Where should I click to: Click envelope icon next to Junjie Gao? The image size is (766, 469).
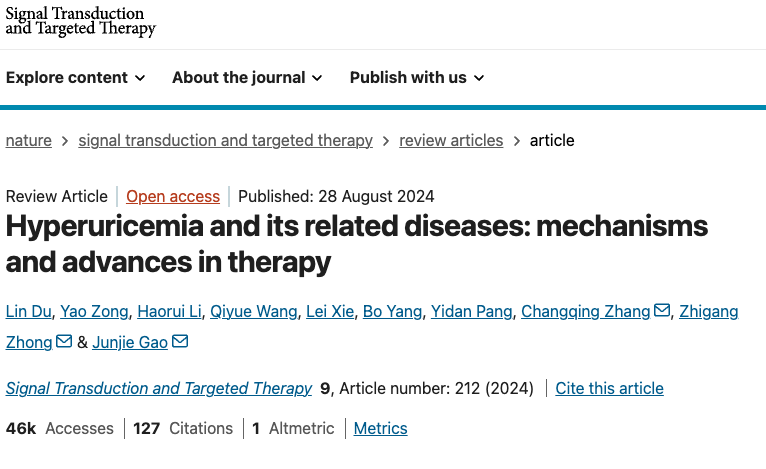180,342
